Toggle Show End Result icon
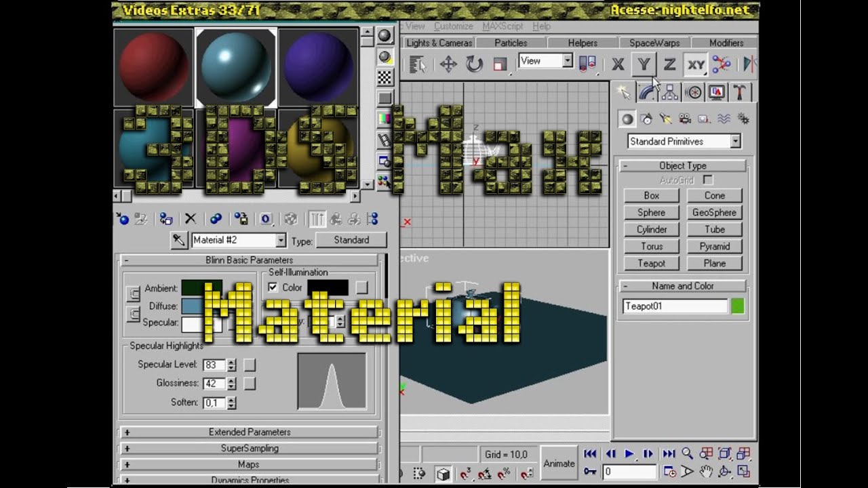The height and width of the screenshot is (488, 868). pos(317,219)
